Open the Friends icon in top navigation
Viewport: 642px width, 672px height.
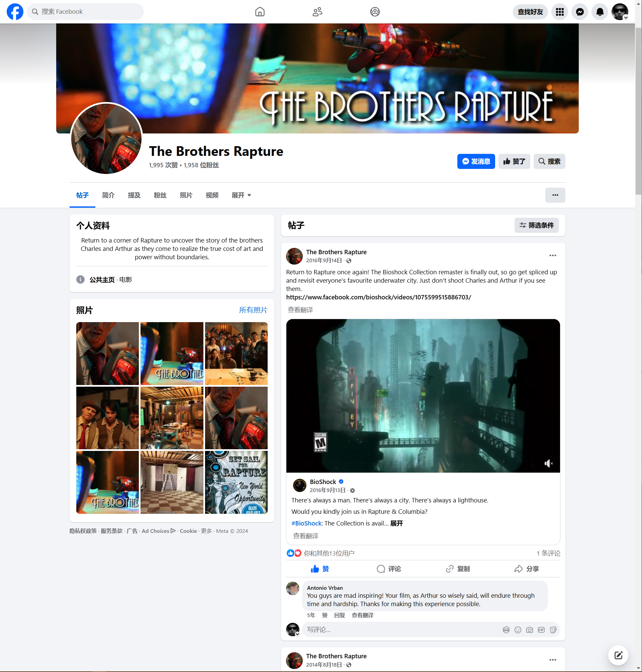pyautogui.click(x=317, y=12)
